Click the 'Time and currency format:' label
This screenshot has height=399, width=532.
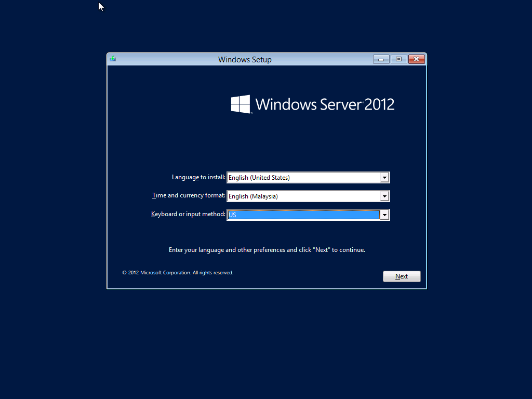tap(189, 195)
